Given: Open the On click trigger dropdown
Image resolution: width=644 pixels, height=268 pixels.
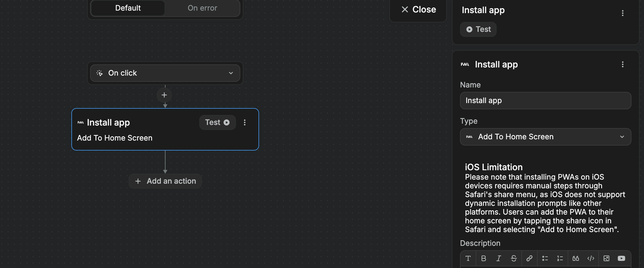Looking at the screenshot, I should pos(165,73).
